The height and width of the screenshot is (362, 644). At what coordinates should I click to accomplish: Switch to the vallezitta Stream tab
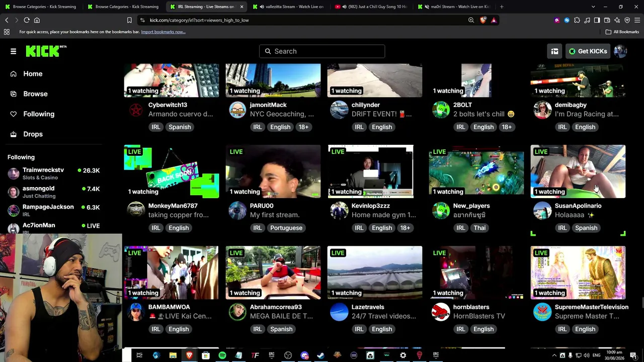click(288, 7)
